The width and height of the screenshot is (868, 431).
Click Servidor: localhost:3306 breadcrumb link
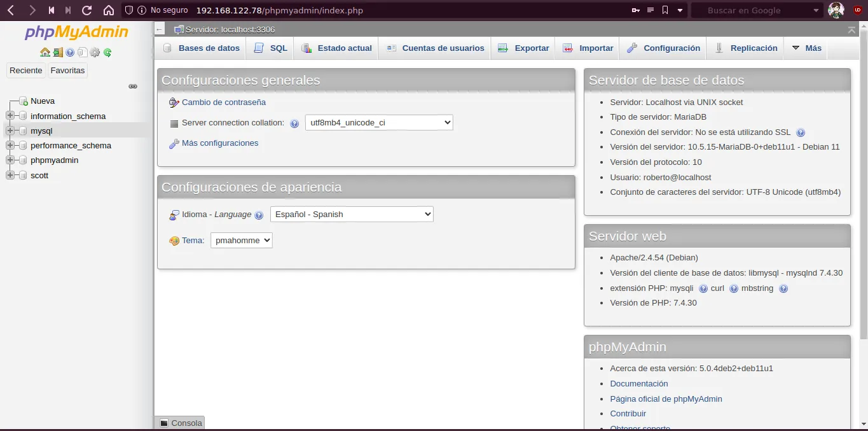[230, 30]
